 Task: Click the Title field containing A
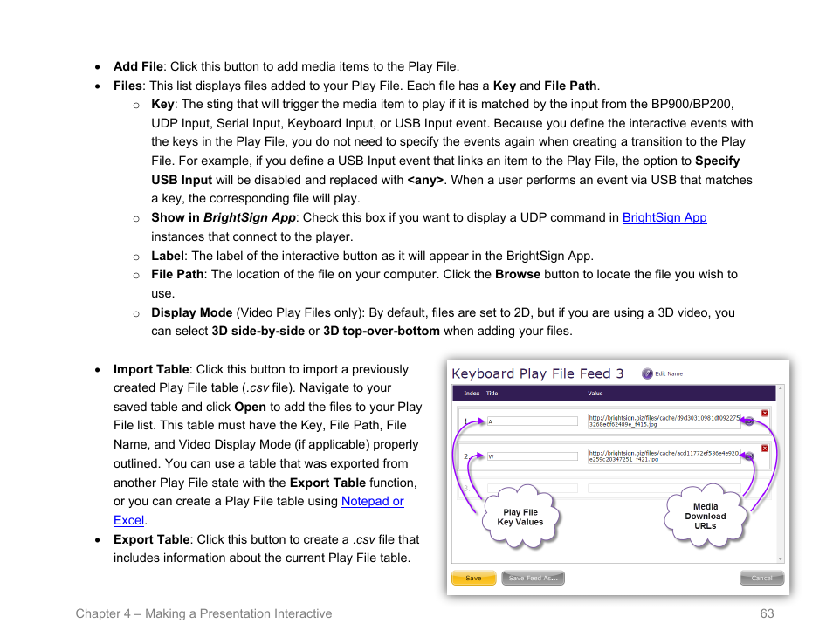pos(533,421)
